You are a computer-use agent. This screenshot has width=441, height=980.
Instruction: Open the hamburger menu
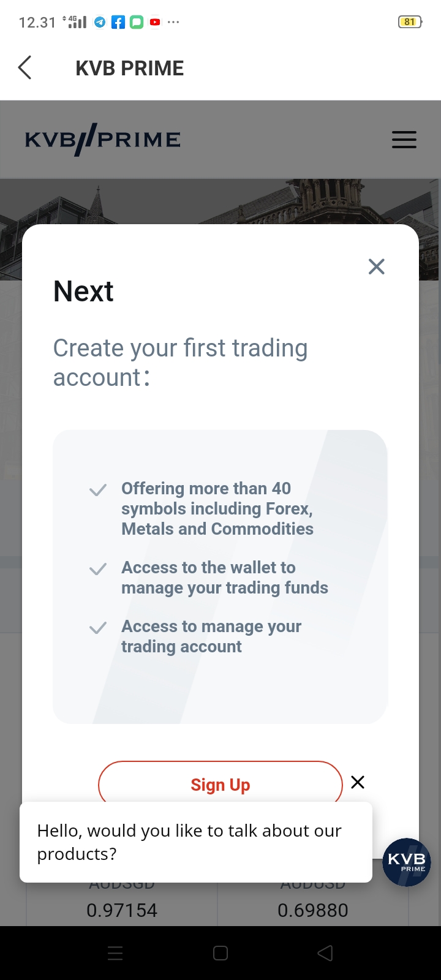pyautogui.click(x=404, y=140)
